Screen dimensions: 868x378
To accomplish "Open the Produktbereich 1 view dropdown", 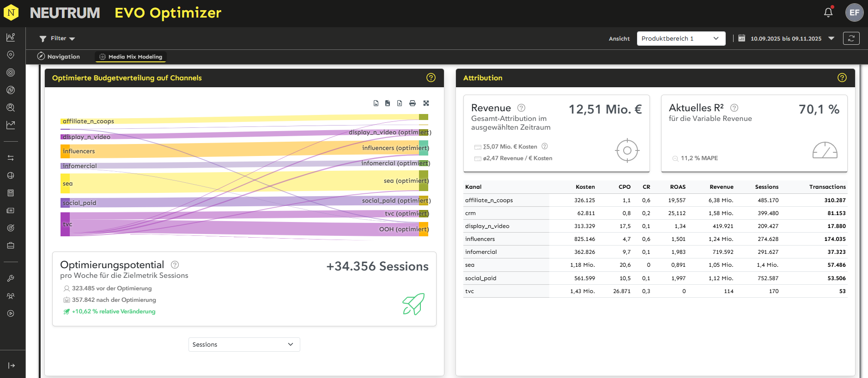I will [680, 38].
